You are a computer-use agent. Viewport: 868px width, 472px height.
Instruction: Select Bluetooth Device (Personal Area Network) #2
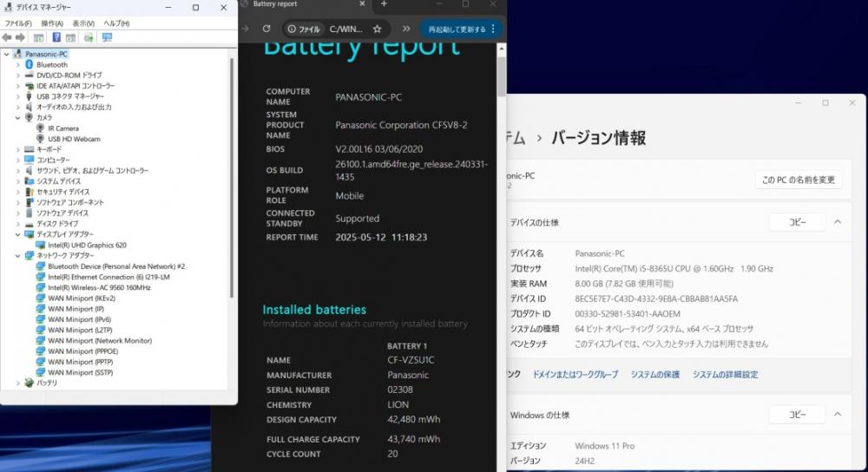click(x=116, y=266)
